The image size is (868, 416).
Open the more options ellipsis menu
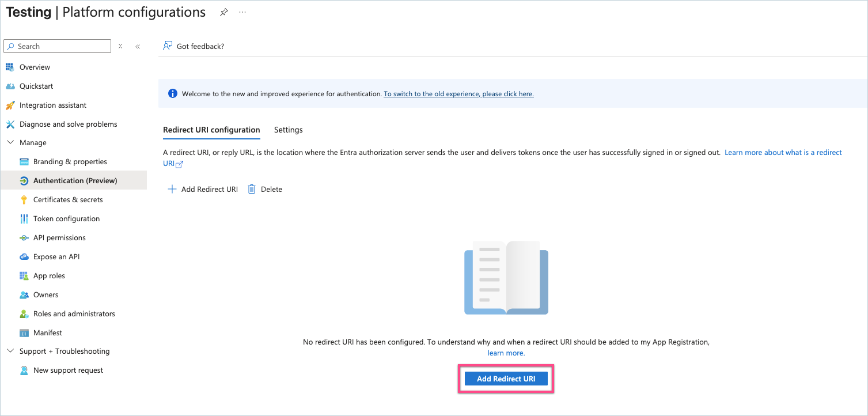(242, 13)
